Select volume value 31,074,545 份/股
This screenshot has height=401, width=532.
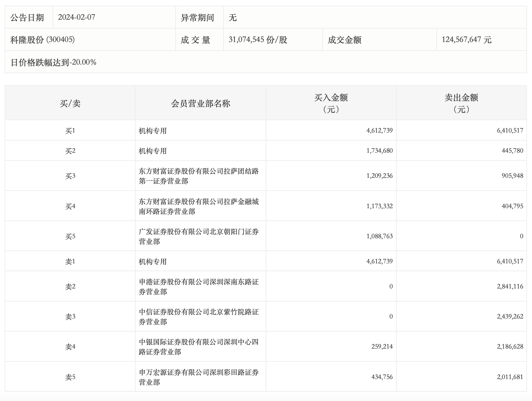click(258, 40)
